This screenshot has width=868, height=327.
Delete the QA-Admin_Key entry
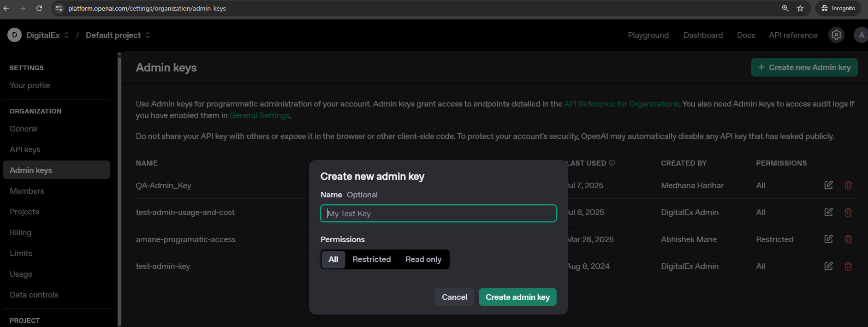848,185
